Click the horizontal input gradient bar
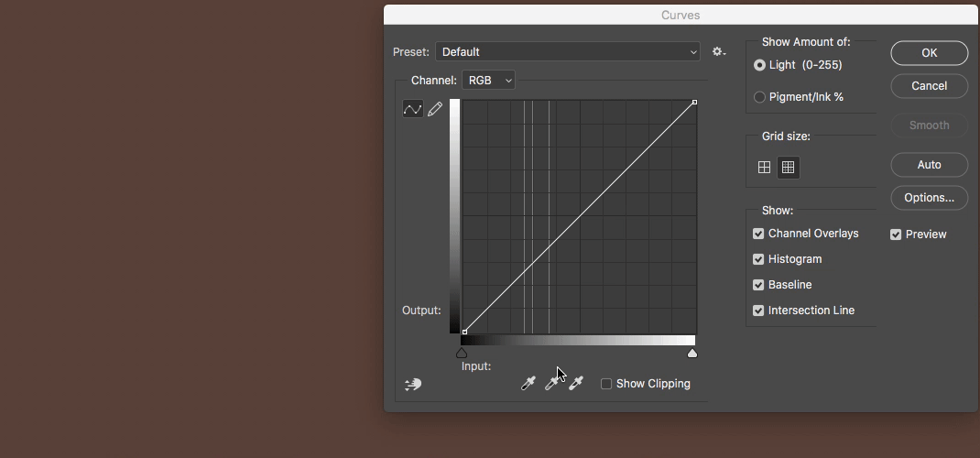980x458 pixels. [x=578, y=341]
